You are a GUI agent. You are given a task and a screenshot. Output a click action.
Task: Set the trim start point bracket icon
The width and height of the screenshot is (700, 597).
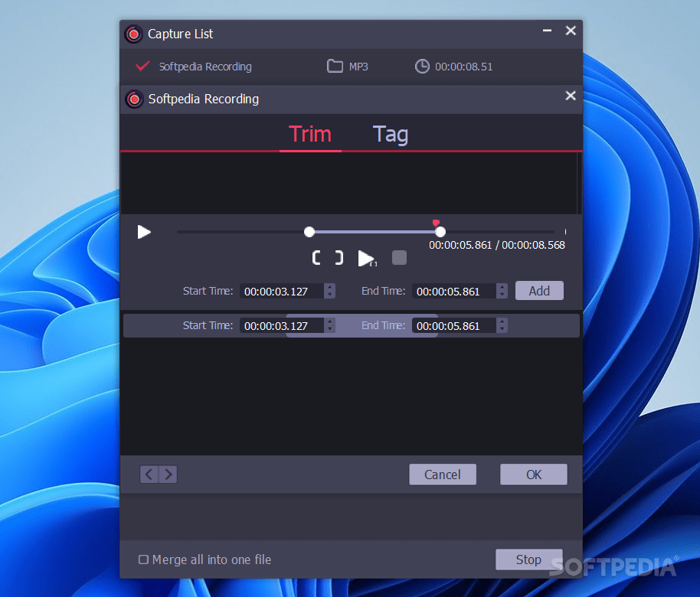click(317, 258)
